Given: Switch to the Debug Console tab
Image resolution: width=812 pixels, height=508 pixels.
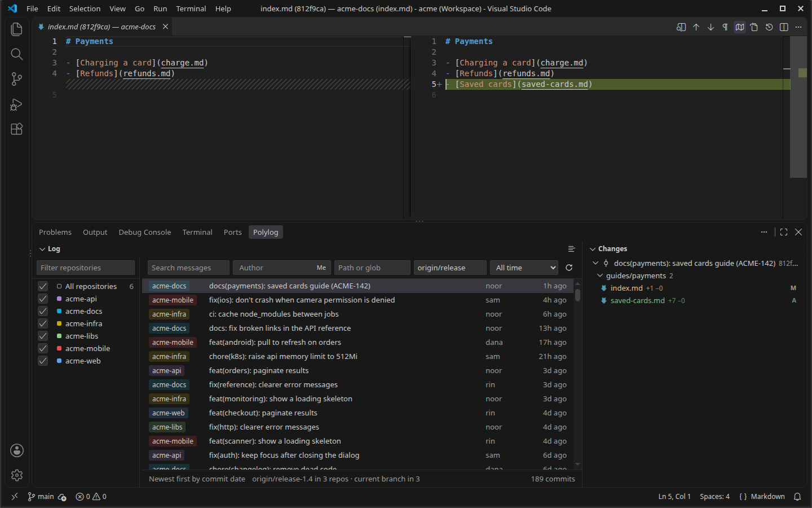Looking at the screenshot, I should [x=145, y=232].
